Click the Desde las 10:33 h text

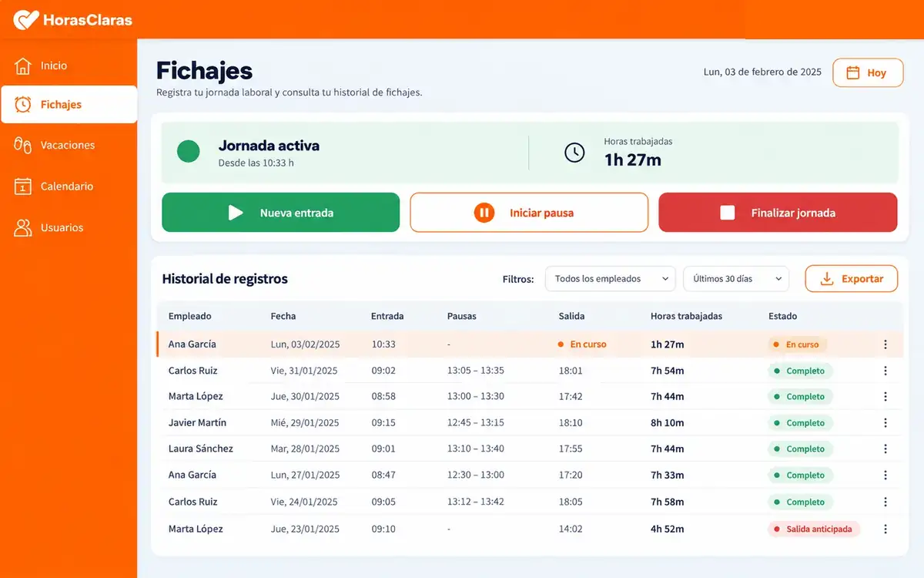tap(256, 163)
